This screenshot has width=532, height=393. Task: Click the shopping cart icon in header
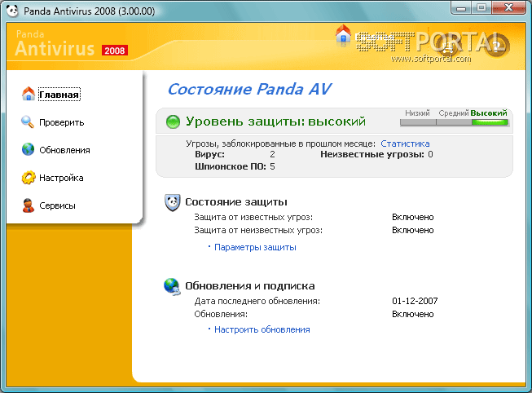pyautogui.click(x=448, y=46)
